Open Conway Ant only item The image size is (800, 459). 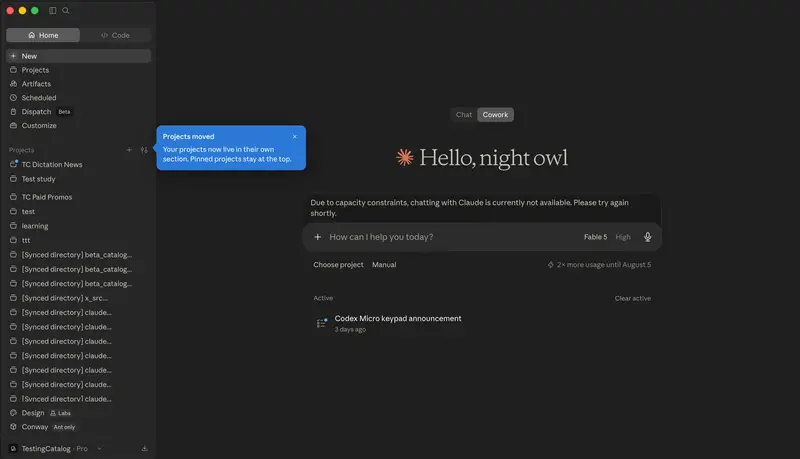(x=79, y=427)
